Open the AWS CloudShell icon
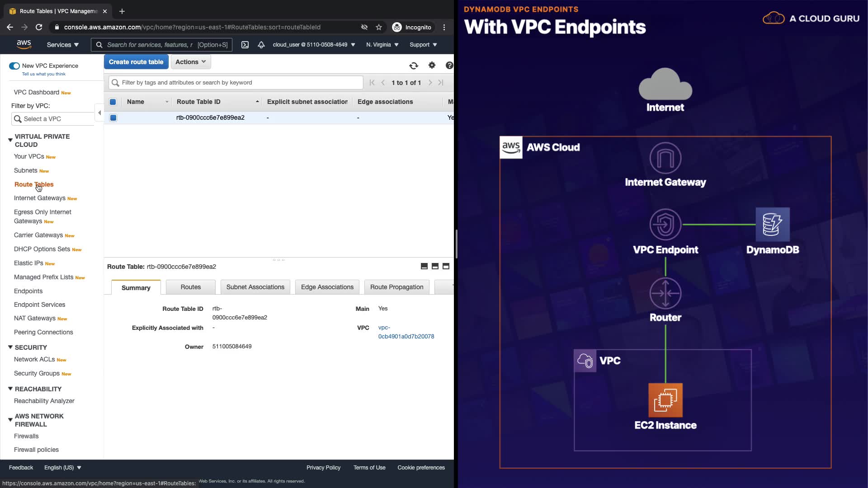 point(245,45)
